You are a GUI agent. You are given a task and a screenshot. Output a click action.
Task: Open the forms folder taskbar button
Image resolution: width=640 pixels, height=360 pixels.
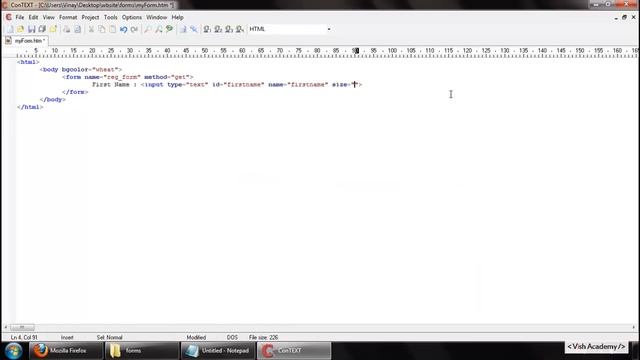pos(142,351)
